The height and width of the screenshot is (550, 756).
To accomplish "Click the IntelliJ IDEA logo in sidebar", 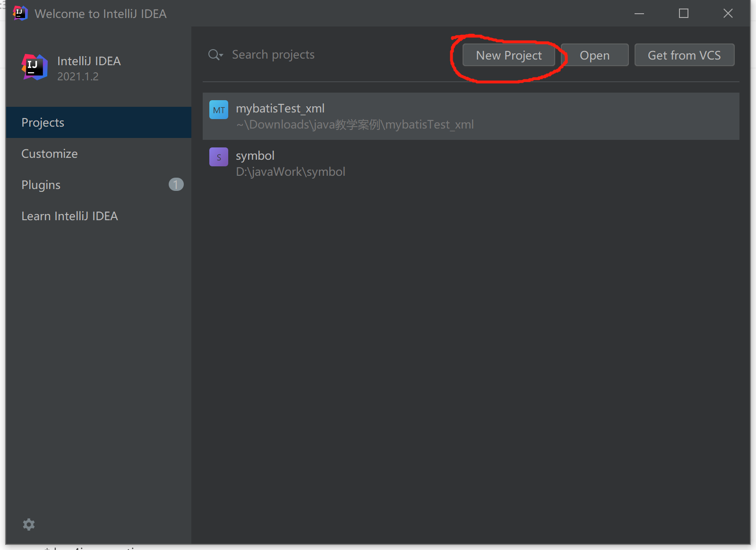I will tap(34, 67).
